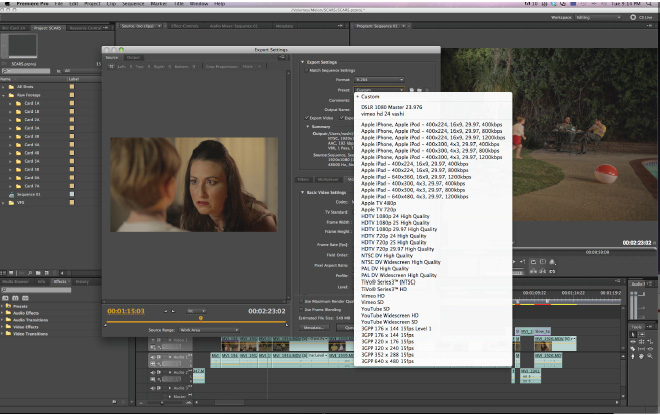Viewport: 660px width, 415px height.
Task: Select the Pen tool
Action: coord(633,356)
